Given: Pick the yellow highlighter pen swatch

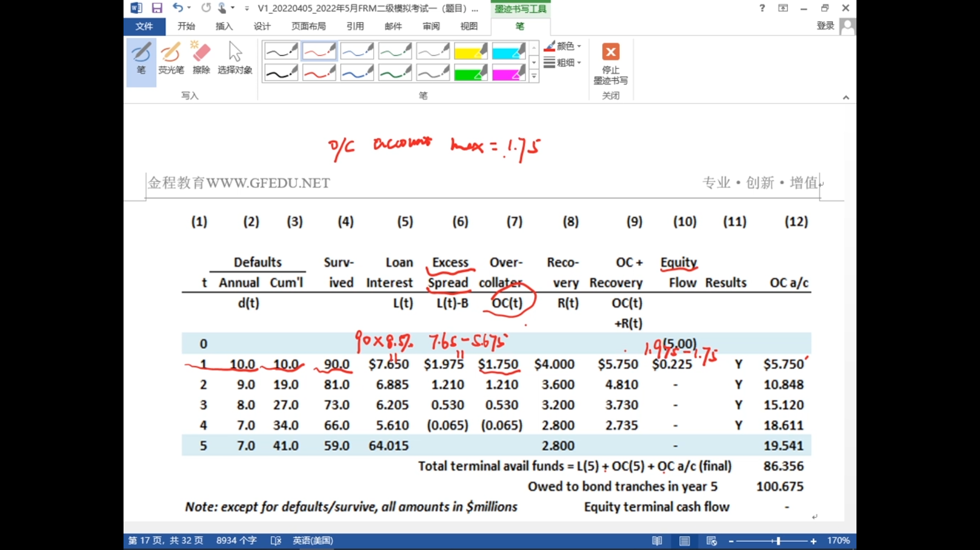Looking at the screenshot, I should point(471,51).
